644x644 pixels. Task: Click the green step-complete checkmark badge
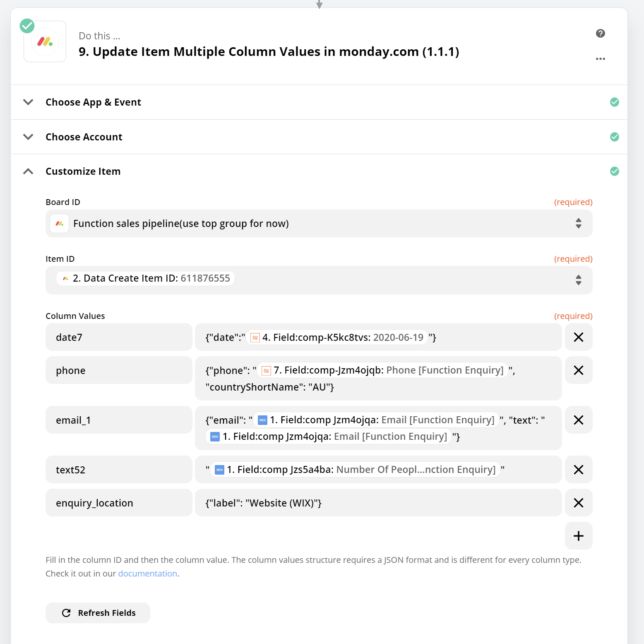(27, 26)
